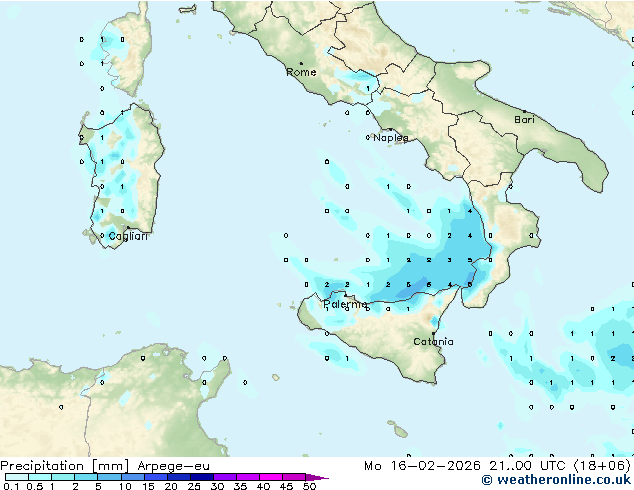Viewport: 634px width, 490px height.
Task: Click the Naples city label
Action: coord(391,138)
